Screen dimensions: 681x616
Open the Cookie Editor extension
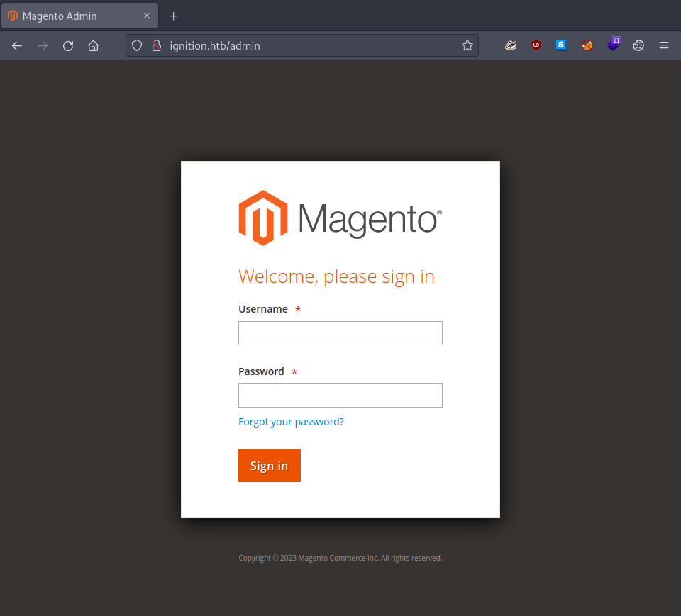[x=638, y=45]
